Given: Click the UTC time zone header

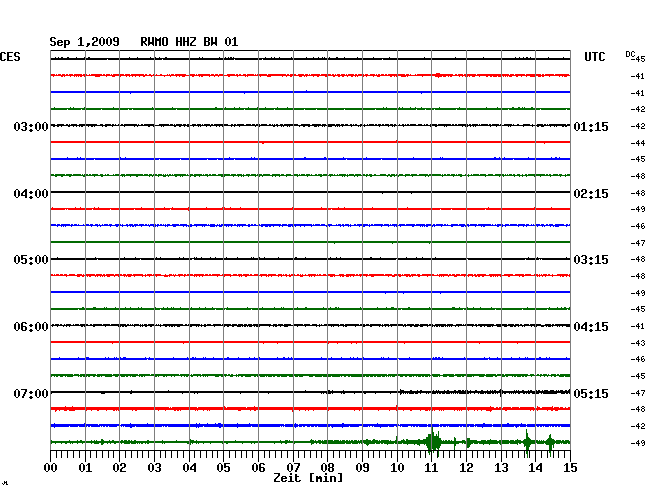Looking at the screenshot, I should coord(594,57).
